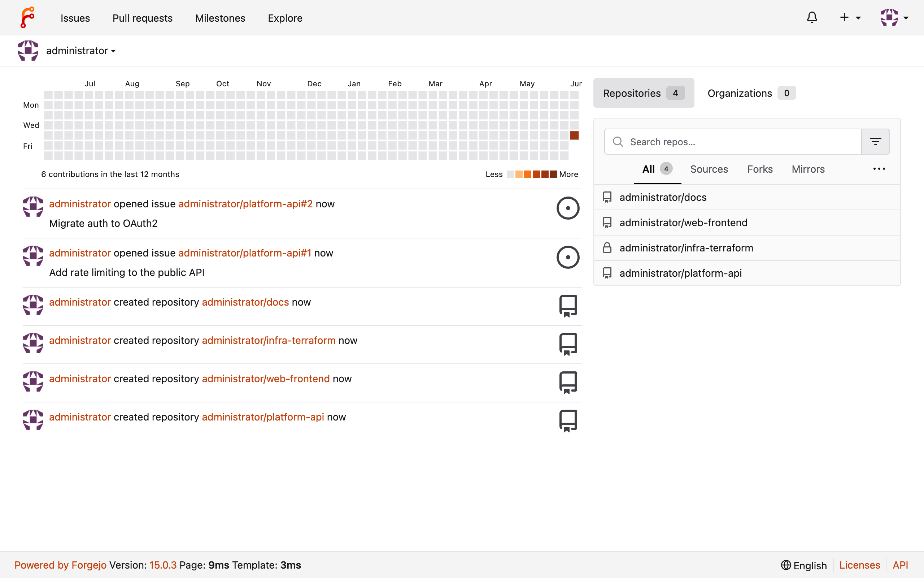Open the three-dots more repo filters menu
Image resolution: width=924 pixels, height=578 pixels.
pos(879,169)
